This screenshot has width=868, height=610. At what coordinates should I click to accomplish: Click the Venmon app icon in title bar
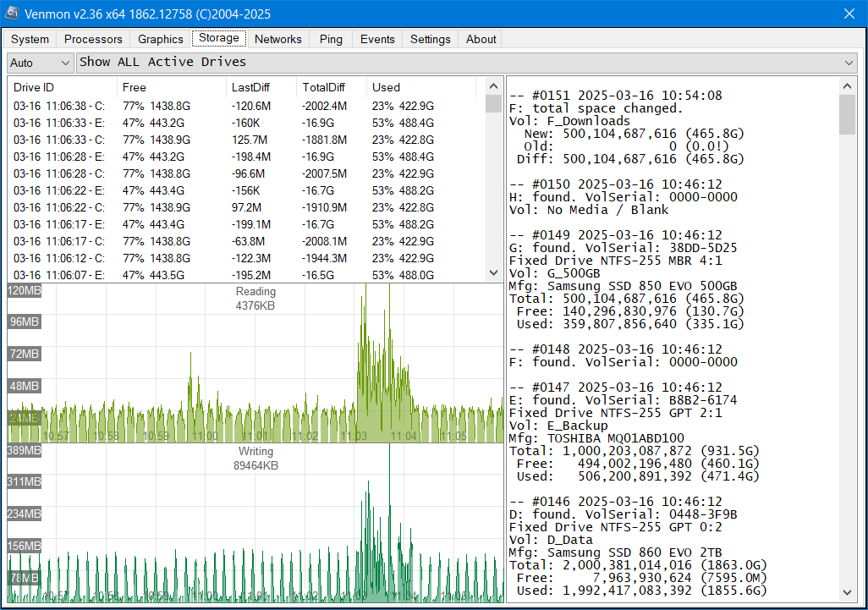tap(12, 14)
